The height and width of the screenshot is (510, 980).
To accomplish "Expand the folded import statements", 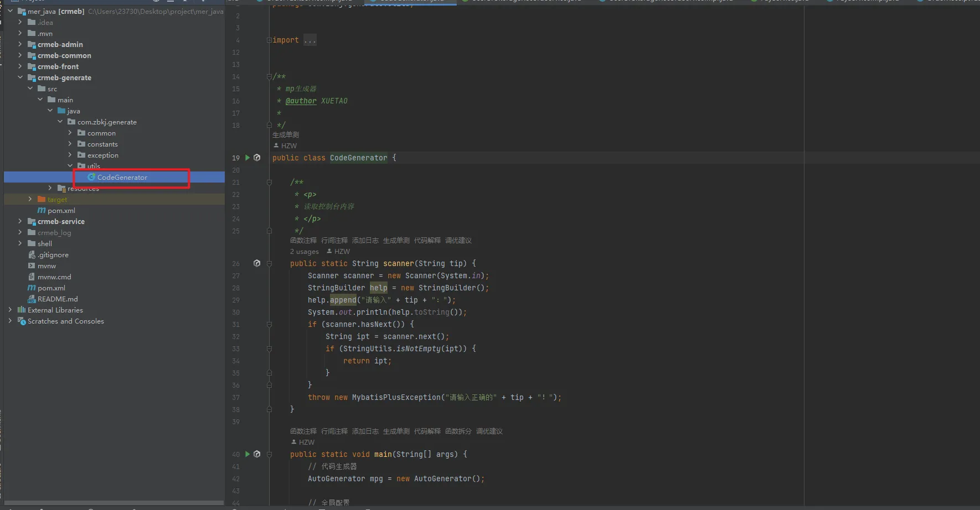I will [x=310, y=40].
